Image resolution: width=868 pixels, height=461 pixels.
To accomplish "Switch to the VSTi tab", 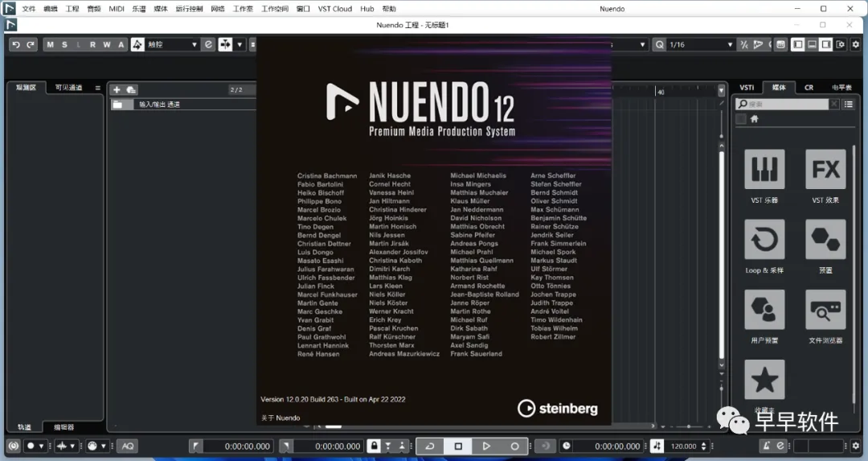I will 747,88.
